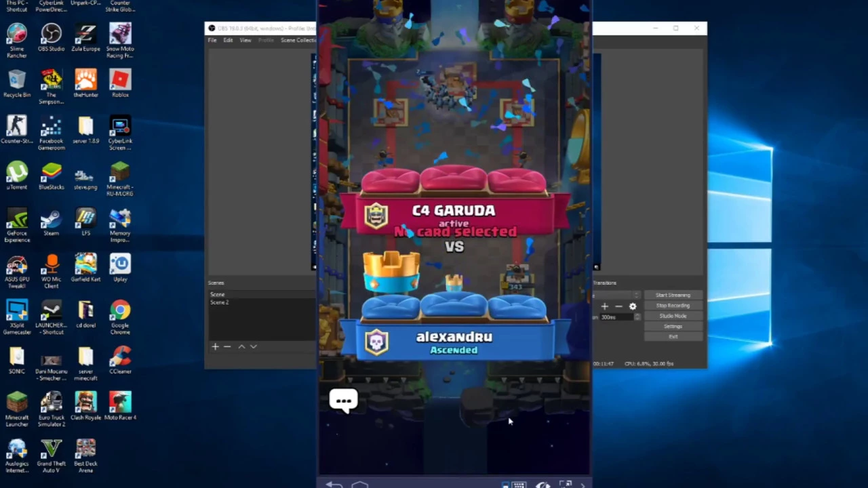The image size is (868, 488).
Task: Open the BlueStacks desktop shortcut
Action: (52, 176)
